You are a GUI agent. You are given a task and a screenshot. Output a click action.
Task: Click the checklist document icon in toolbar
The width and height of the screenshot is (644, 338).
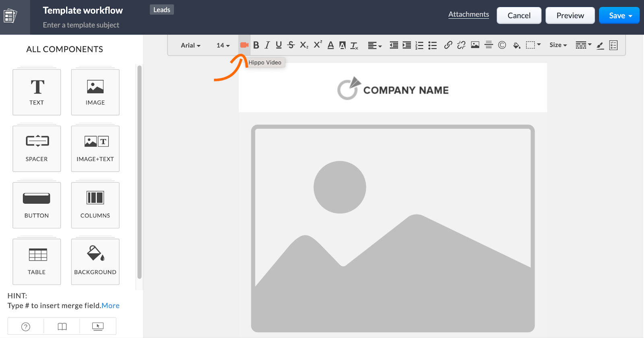pos(613,45)
